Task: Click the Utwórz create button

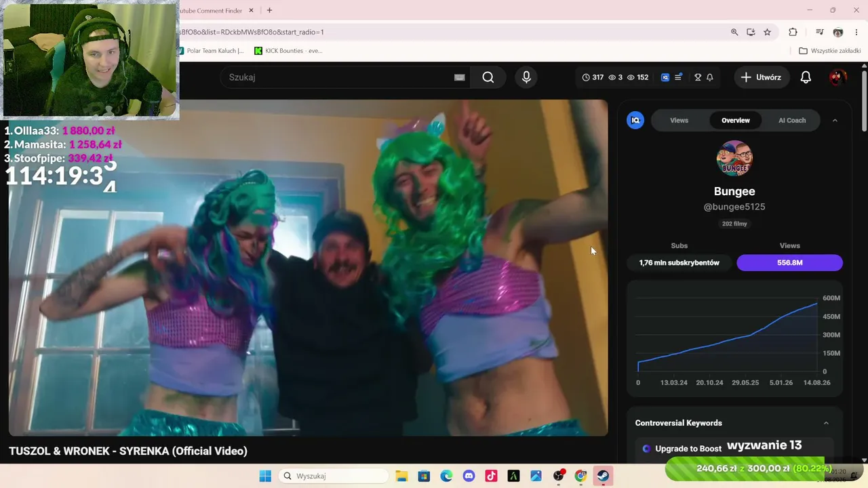Action: [761, 77]
